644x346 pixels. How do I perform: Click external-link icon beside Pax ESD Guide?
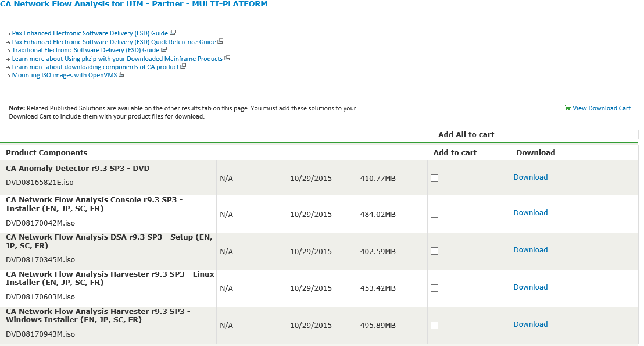click(x=173, y=33)
